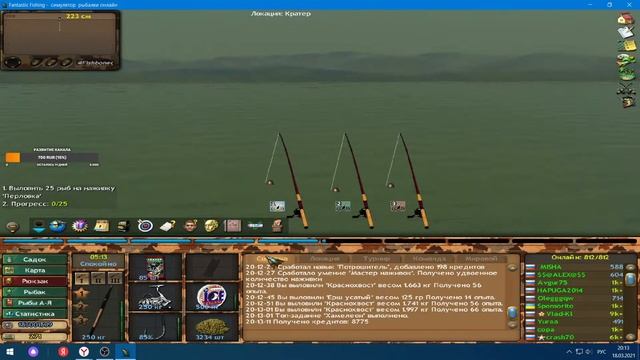Open the Статистика menu button
This screenshot has width=640, height=360.
(35, 314)
